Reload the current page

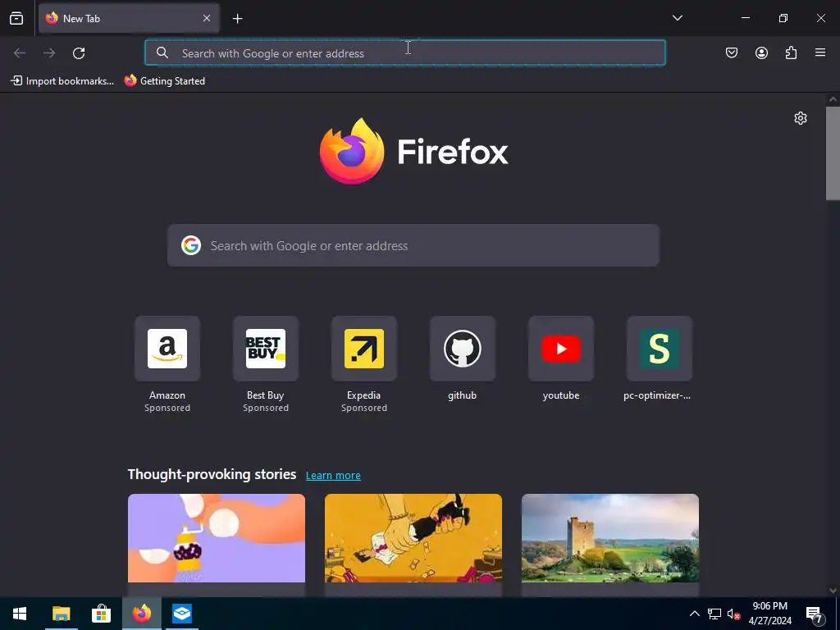pos(79,53)
